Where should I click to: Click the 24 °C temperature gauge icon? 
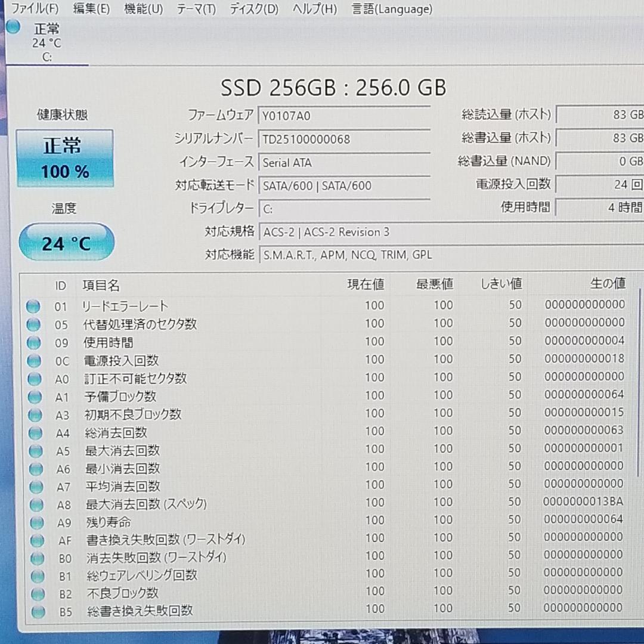point(66,241)
